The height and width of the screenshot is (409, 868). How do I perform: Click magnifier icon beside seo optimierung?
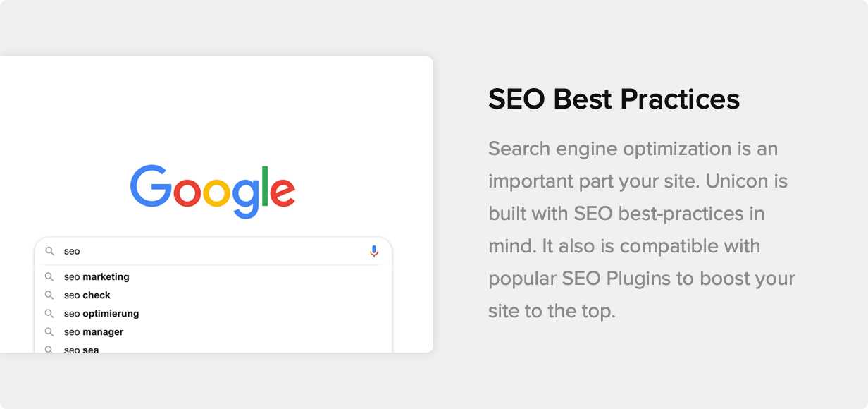click(49, 314)
